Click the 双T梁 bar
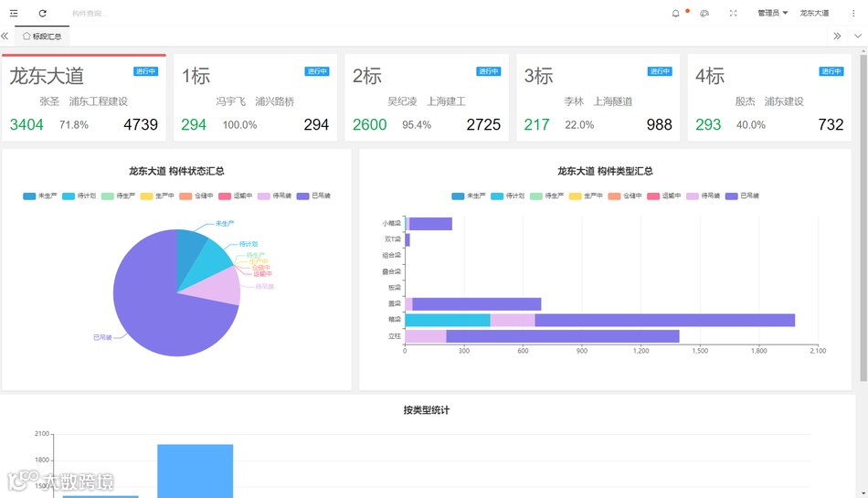Image resolution: width=868 pixels, height=498 pixels. 408,239
